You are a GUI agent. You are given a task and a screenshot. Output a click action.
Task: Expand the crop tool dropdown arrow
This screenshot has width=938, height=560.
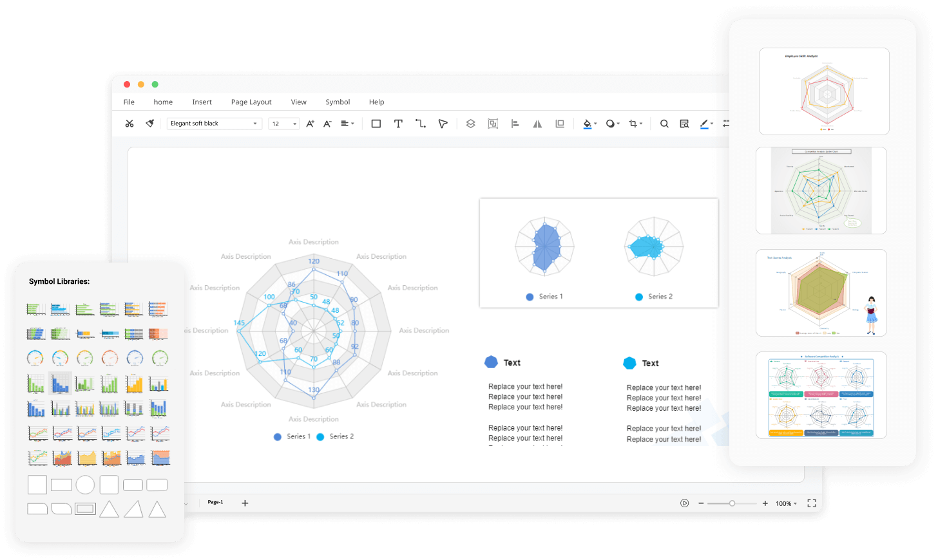(x=641, y=124)
